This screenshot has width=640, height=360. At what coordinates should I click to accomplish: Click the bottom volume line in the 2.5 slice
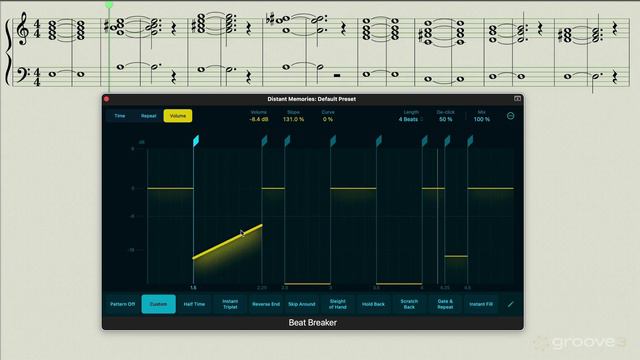tap(307, 284)
